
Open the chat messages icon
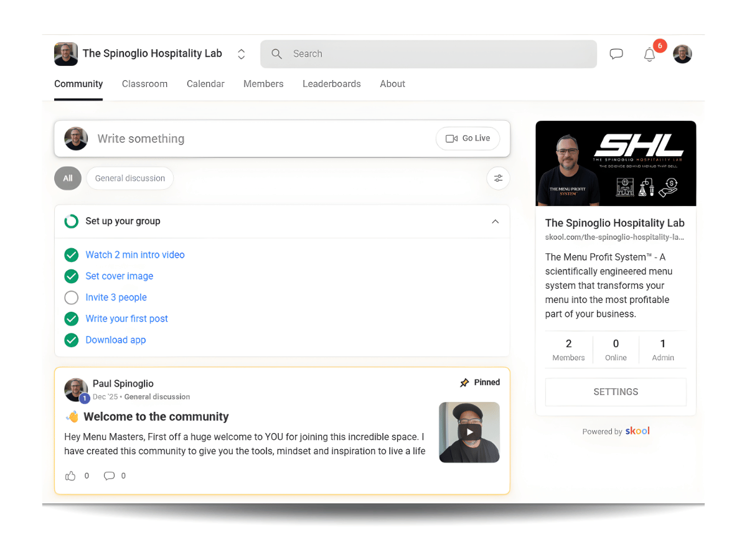pyautogui.click(x=616, y=54)
